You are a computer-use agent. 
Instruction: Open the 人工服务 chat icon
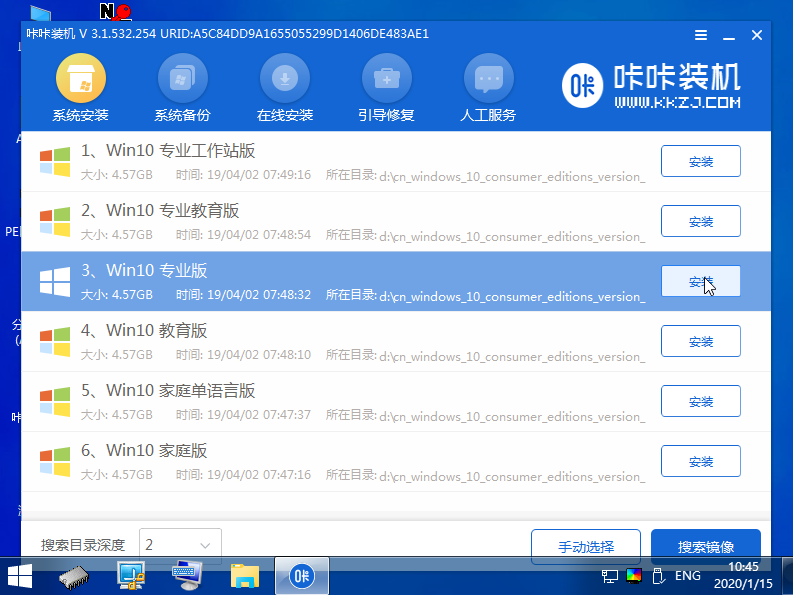pos(489,78)
